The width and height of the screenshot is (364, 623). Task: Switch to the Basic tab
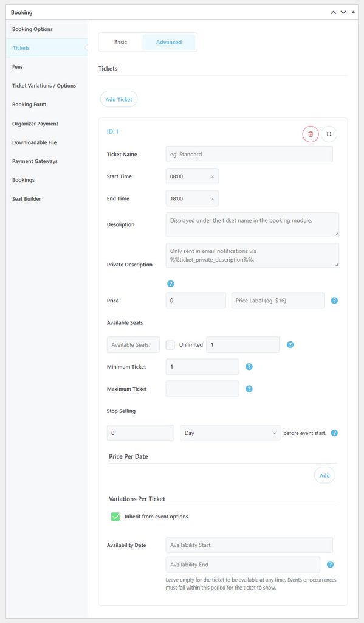[x=121, y=42]
